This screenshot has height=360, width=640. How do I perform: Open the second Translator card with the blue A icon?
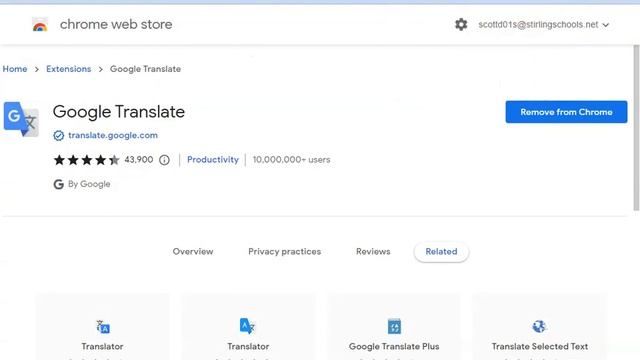pos(248,327)
